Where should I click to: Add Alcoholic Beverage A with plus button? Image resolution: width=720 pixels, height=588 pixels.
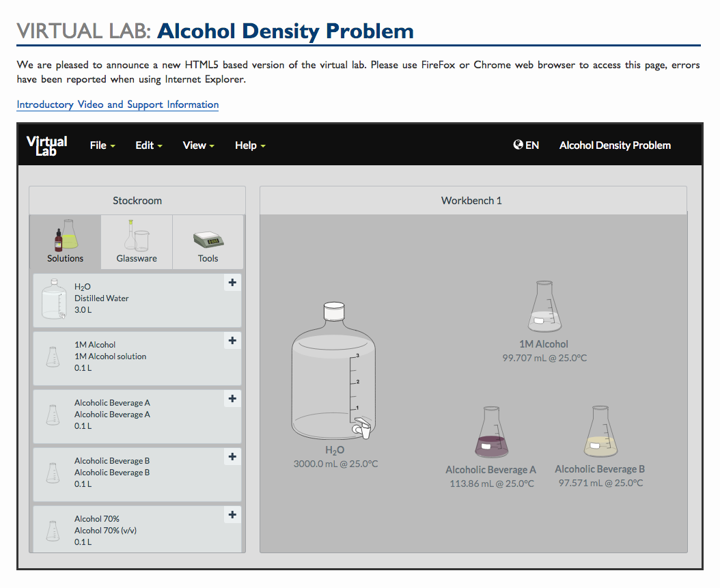[x=232, y=398]
